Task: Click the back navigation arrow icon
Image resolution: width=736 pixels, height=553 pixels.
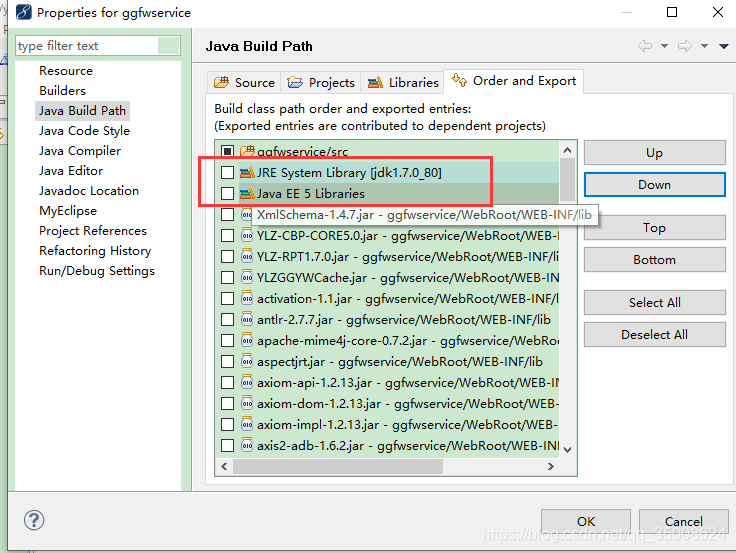Action: [645, 46]
